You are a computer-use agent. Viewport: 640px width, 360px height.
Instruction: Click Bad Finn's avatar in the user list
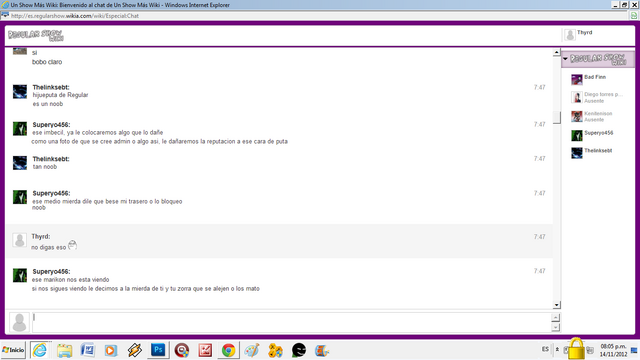577,79
